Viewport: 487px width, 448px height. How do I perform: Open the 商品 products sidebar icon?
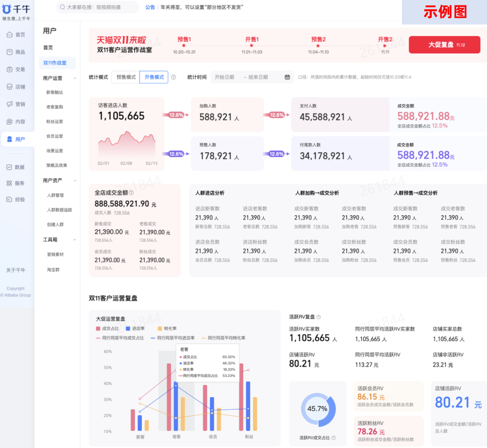coord(10,52)
